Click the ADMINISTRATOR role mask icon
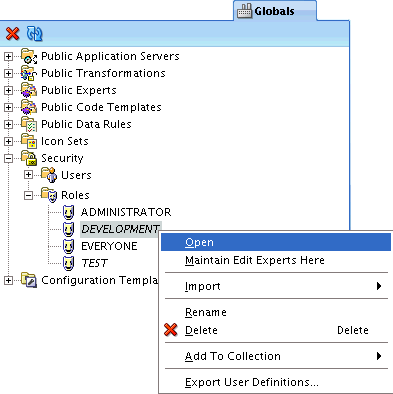Screen dimensions: 393x394 click(x=68, y=212)
